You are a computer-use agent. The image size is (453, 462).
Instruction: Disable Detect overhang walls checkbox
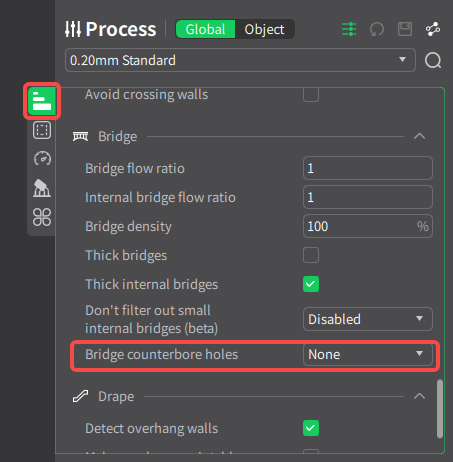tap(311, 428)
